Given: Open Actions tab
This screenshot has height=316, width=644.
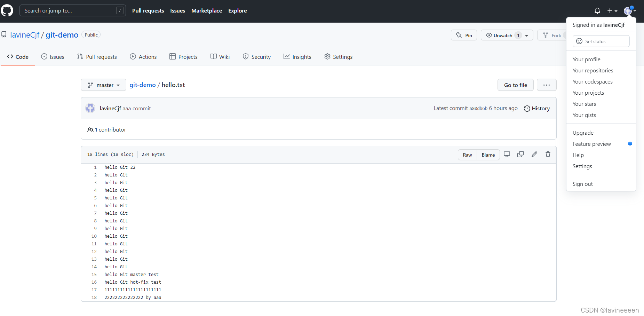Looking at the screenshot, I should (x=143, y=57).
